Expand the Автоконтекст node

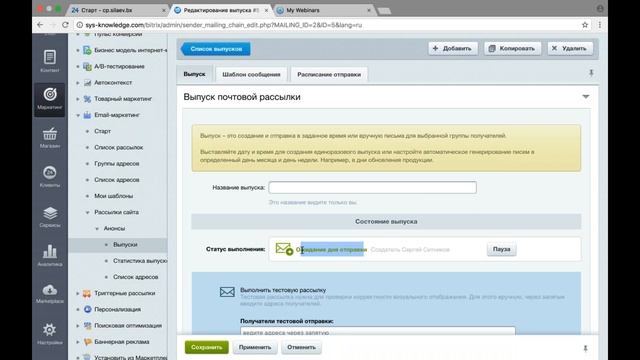click(78, 82)
